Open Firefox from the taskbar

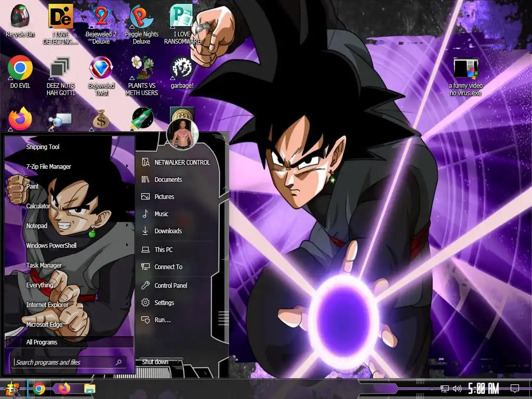[64, 388]
